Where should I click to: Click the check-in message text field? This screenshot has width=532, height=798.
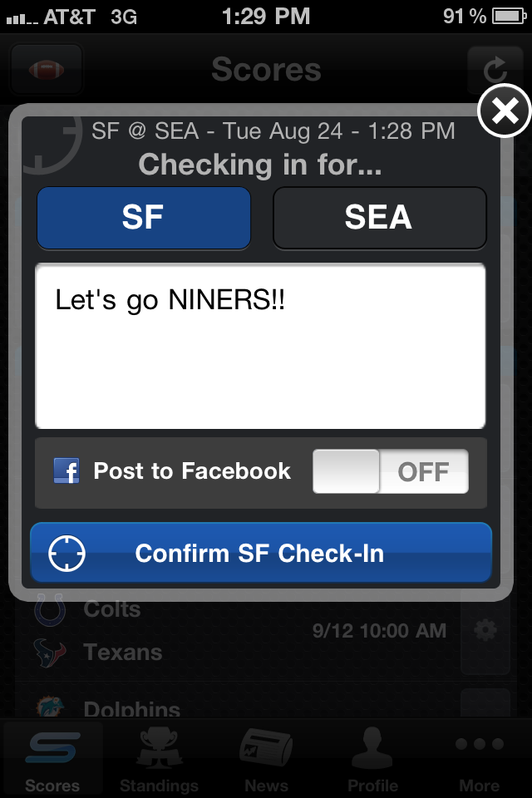point(260,346)
